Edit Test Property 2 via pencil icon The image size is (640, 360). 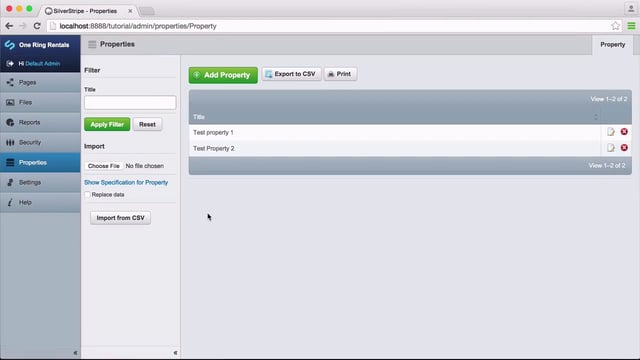click(611, 148)
